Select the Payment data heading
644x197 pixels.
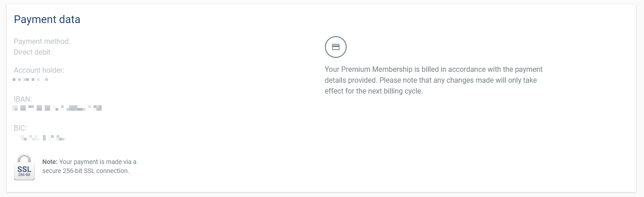(47, 19)
